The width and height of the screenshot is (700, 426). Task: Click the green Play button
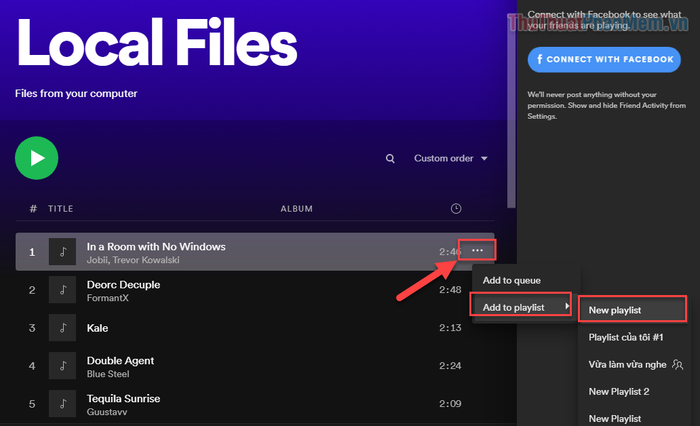tap(37, 158)
